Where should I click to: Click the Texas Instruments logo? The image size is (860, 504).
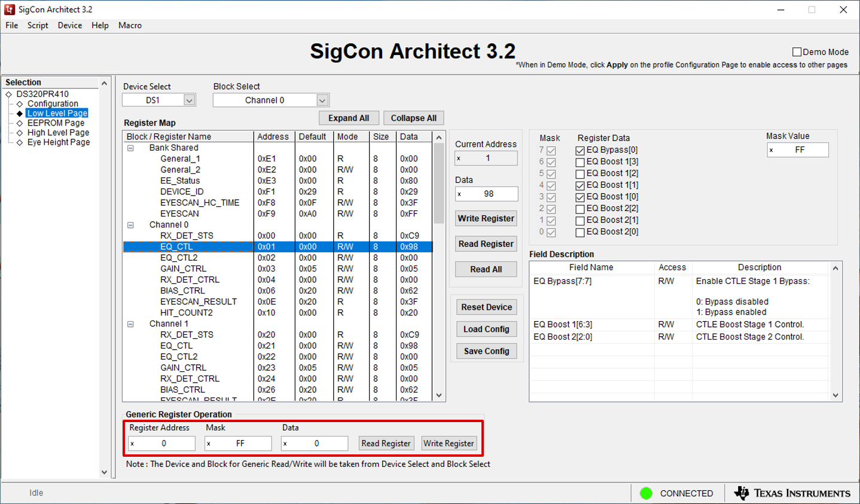pos(792,493)
